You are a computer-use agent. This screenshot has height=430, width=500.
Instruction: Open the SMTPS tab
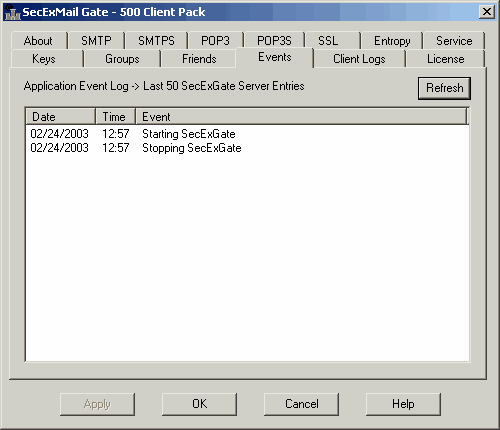(x=156, y=41)
